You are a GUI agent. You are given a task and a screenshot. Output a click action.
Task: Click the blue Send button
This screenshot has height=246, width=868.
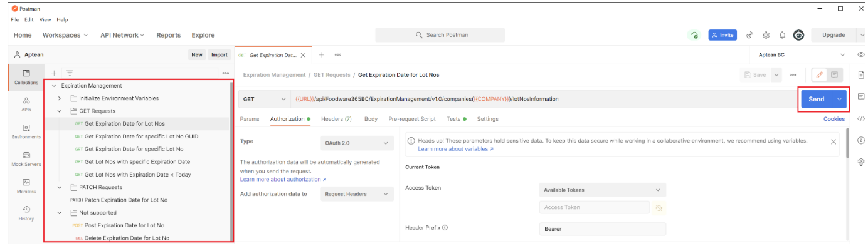(x=816, y=99)
